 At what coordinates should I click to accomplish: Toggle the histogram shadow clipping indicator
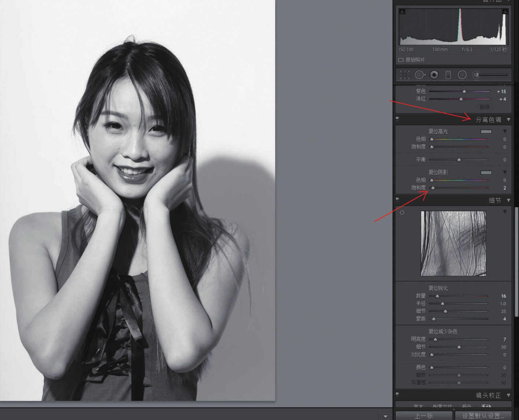pos(402,12)
